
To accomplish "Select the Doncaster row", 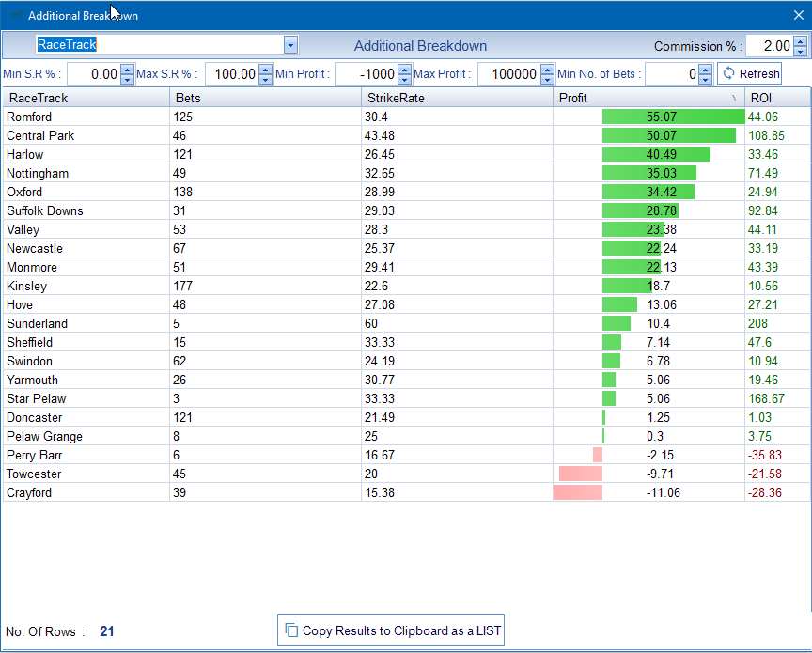I will click(x=407, y=417).
